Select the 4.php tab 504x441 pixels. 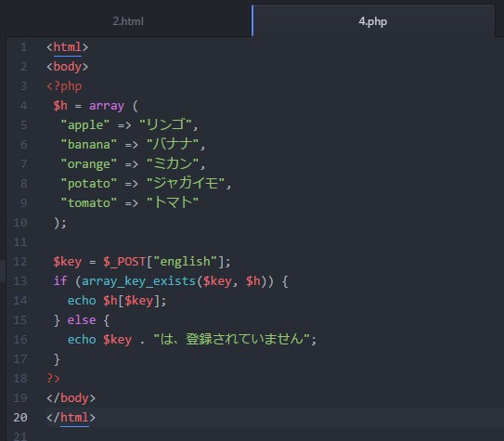coord(373,21)
